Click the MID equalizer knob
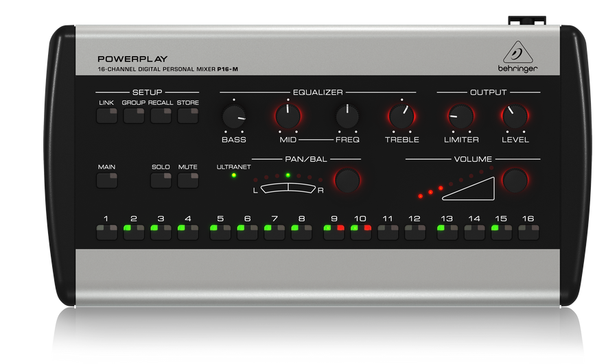This screenshot has width=606, height=364. pos(288,117)
